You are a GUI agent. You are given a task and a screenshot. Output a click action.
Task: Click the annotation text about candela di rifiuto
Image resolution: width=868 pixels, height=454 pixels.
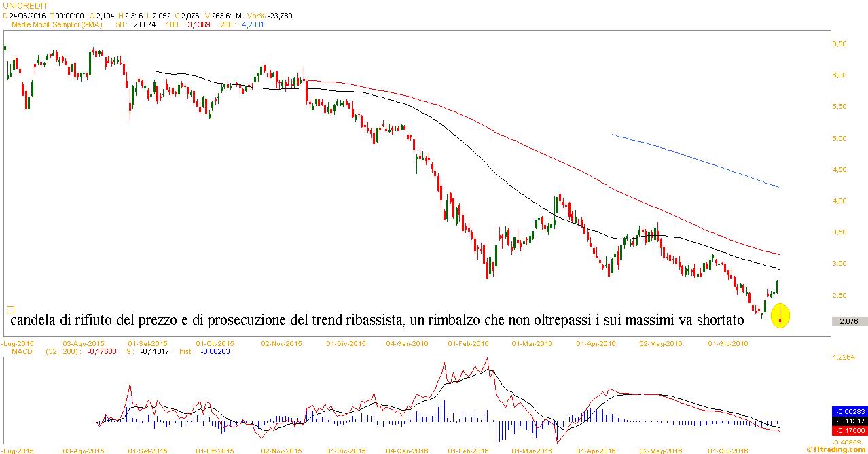coord(377,320)
